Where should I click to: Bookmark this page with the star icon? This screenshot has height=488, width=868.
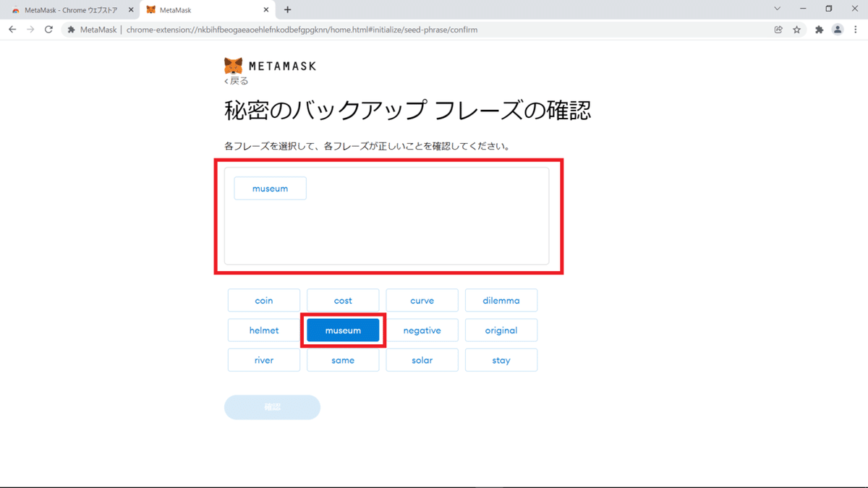(796, 30)
